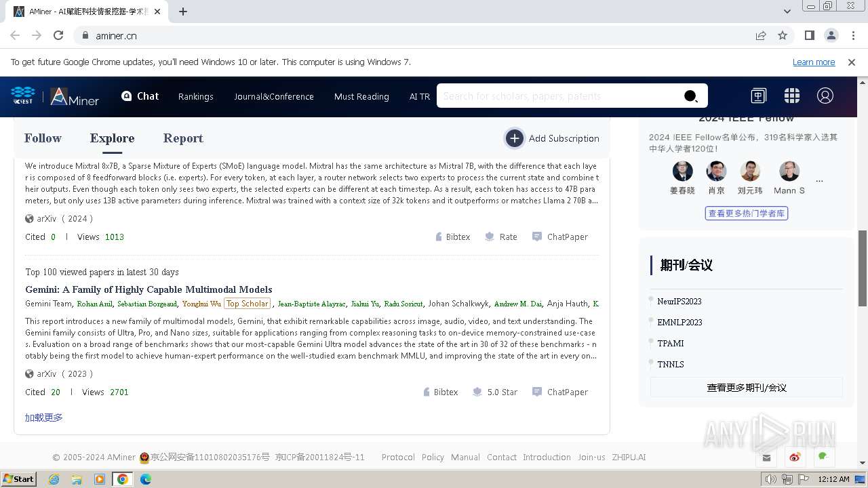Open a new browser tab
The image size is (868, 488).
(x=183, y=12)
